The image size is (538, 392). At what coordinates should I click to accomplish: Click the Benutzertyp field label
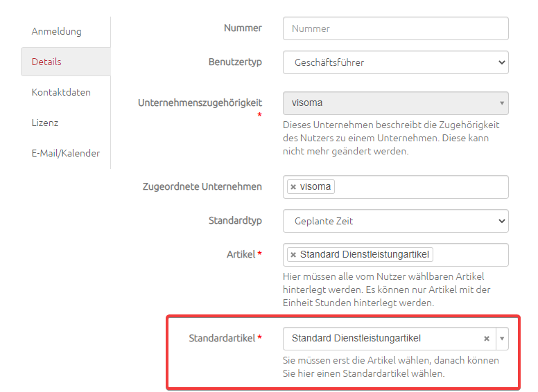pos(235,62)
